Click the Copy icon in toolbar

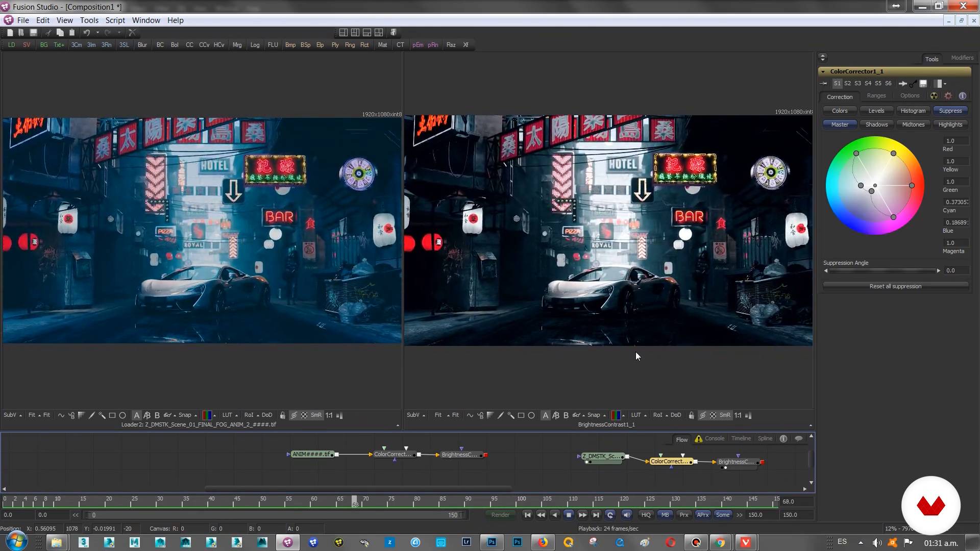60,32
